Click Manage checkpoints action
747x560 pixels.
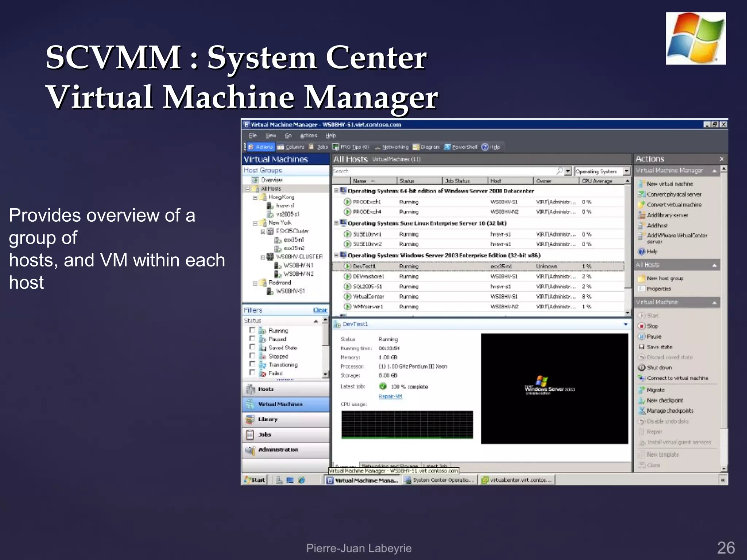(666, 411)
